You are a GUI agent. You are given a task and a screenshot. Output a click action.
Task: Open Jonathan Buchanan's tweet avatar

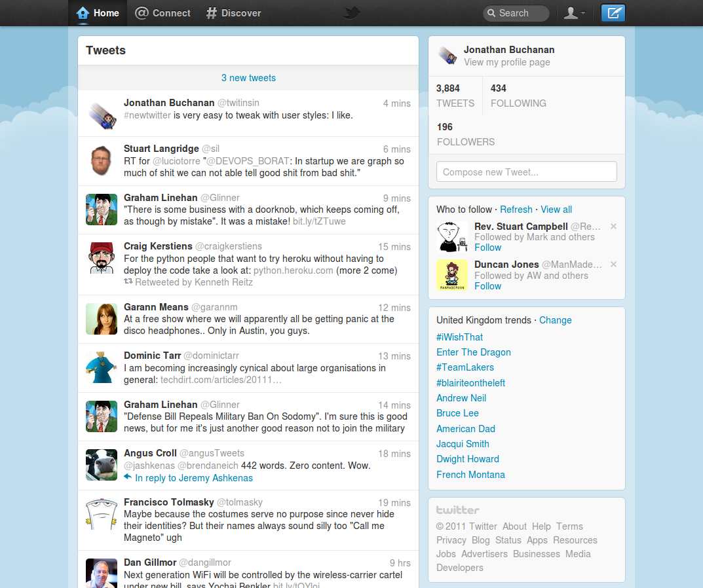click(102, 115)
